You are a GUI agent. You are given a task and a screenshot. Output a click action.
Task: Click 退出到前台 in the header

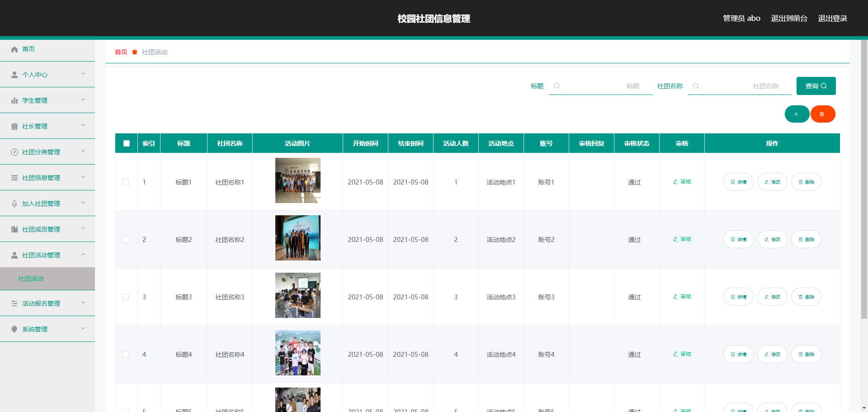[789, 19]
